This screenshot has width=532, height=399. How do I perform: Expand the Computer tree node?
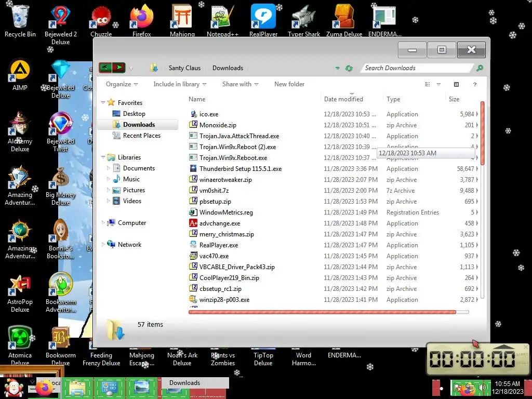coord(103,222)
